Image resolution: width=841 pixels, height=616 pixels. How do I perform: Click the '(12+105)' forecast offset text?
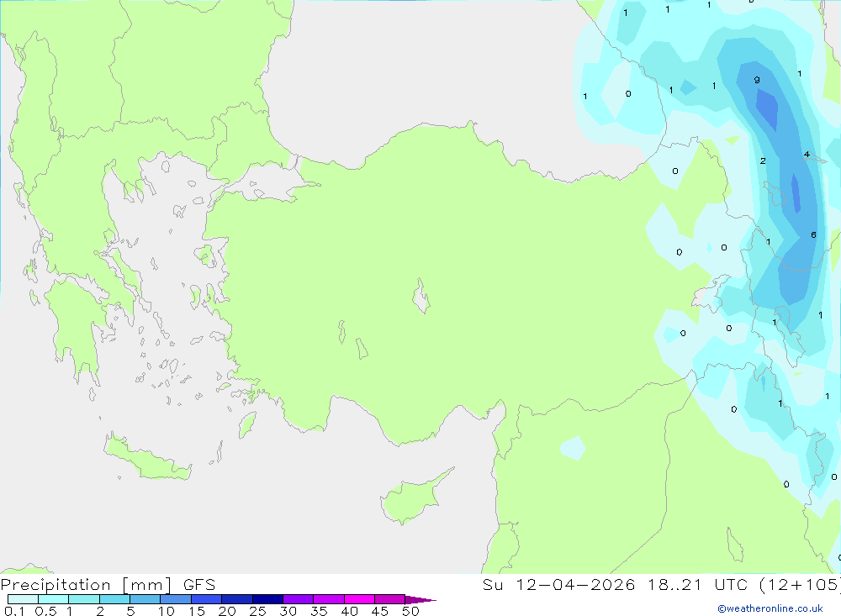[x=801, y=585]
